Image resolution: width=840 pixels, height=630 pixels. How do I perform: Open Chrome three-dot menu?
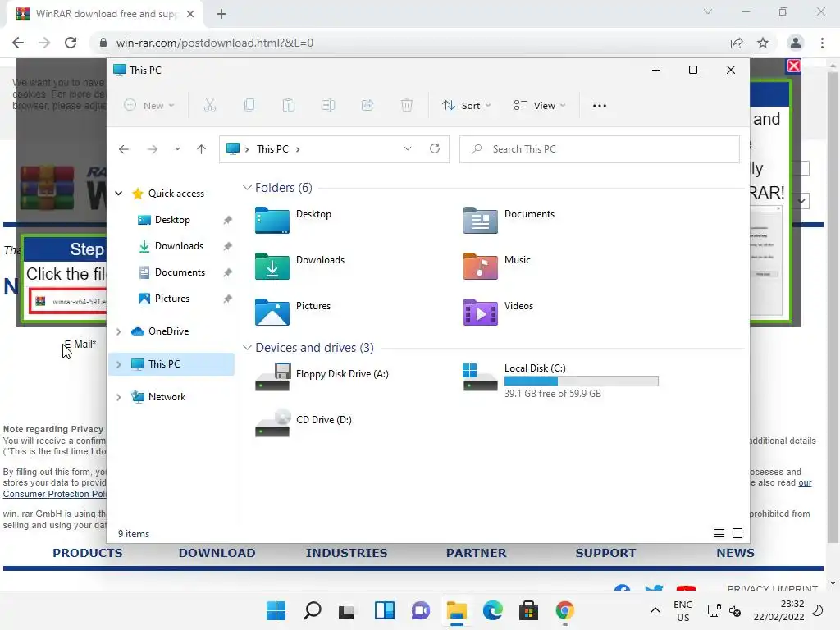[822, 43]
